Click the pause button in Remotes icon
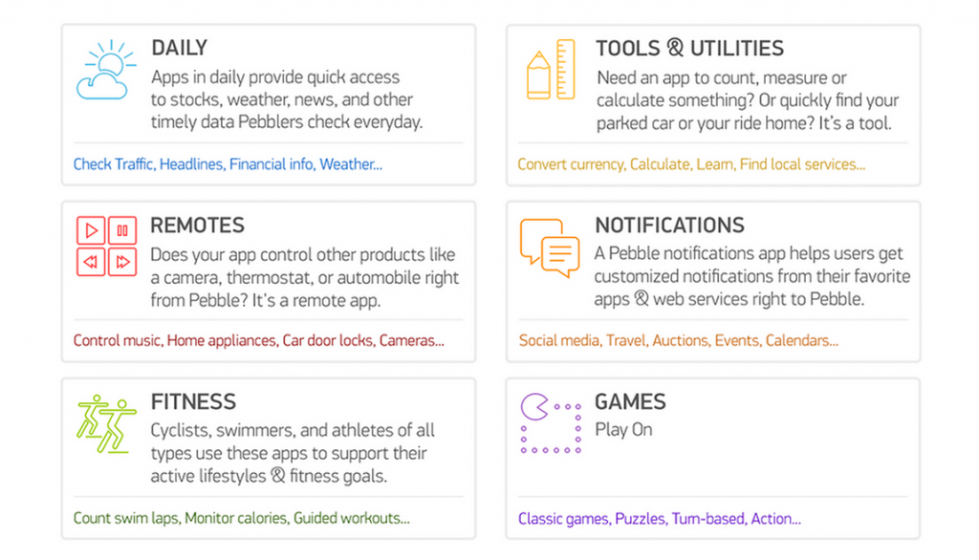979x560 pixels. 122,230
